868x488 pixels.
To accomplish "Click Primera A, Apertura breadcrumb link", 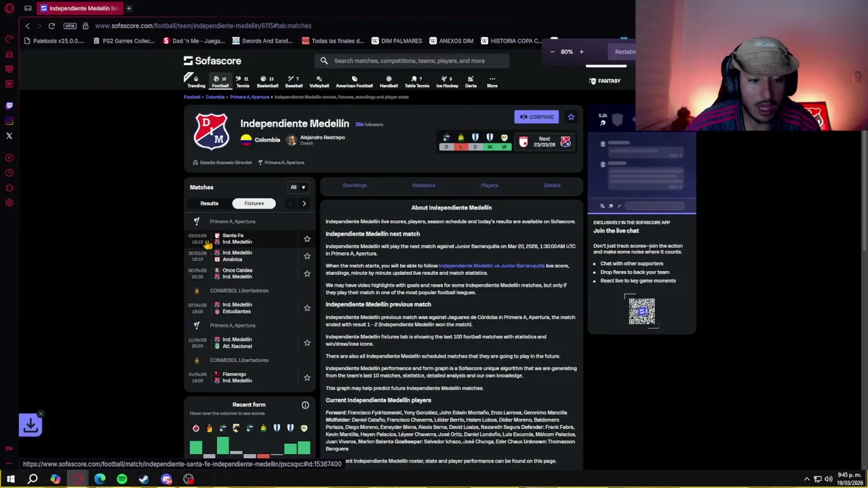I will 250,97.
